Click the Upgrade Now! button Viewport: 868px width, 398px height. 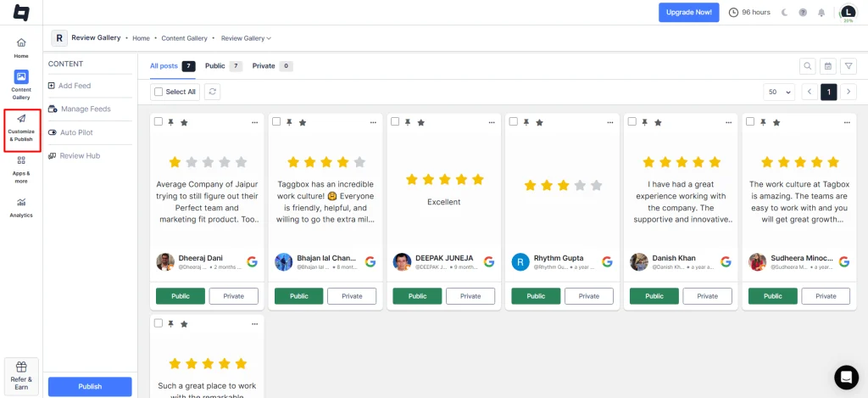click(x=688, y=12)
